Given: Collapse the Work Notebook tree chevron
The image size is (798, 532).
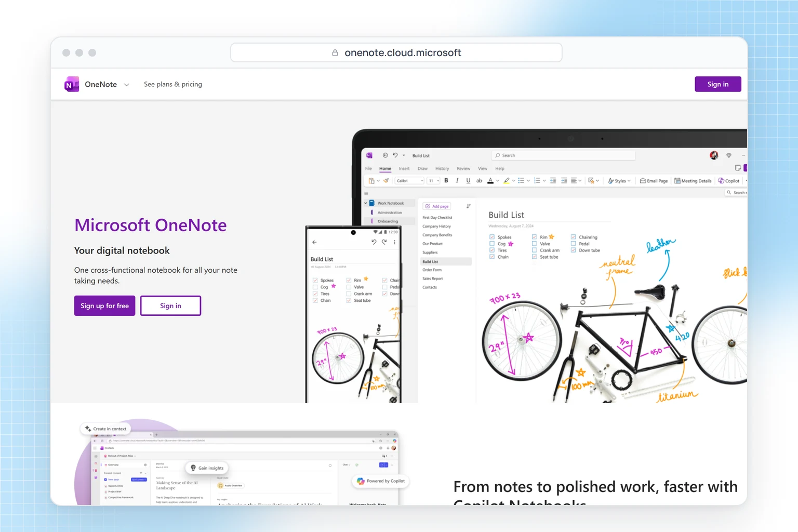Looking at the screenshot, I should 366,203.
